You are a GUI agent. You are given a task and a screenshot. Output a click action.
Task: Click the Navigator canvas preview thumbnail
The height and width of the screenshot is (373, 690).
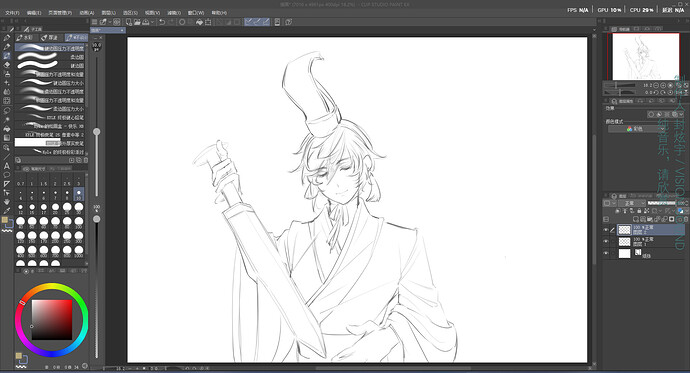[x=646, y=57]
